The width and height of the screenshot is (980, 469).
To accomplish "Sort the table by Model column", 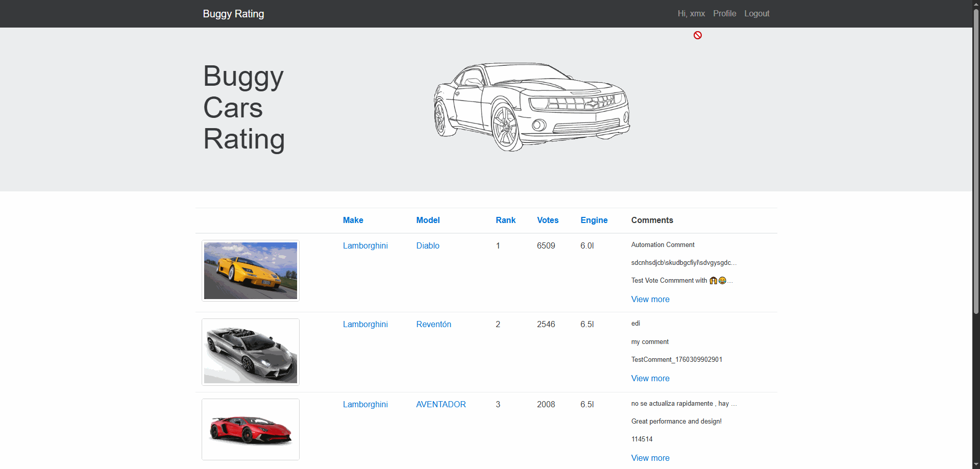I will (x=428, y=220).
